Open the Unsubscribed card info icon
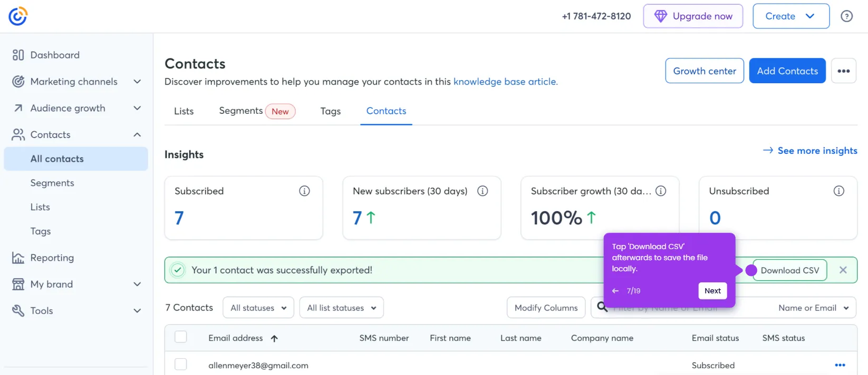Screen dimensions: 868x375 pos(839,191)
